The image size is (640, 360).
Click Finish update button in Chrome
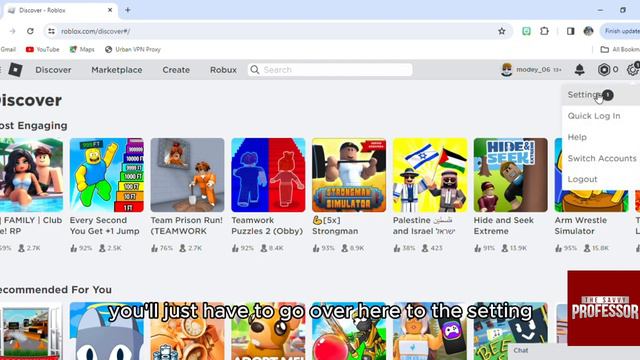[x=621, y=31]
